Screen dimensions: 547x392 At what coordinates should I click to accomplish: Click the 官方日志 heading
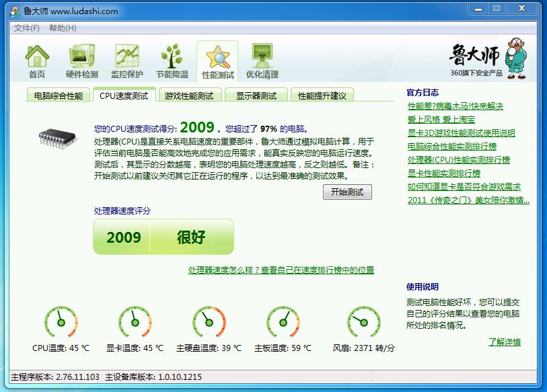[423, 92]
